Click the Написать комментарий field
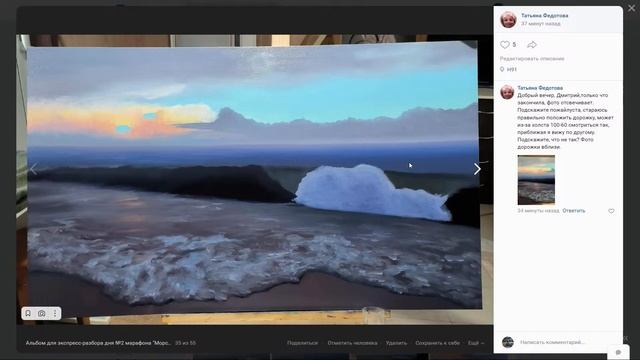The width and height of the screenshot is (640, 360). [x=553, y=342]
